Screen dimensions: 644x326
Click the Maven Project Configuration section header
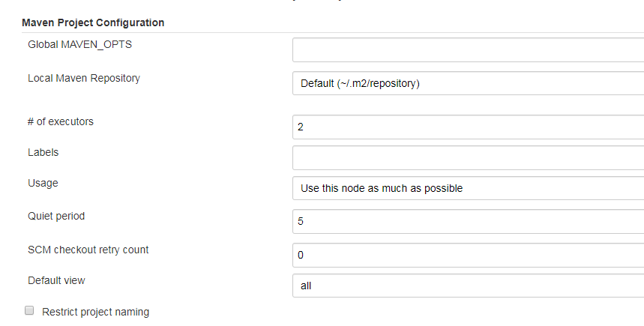click(93, 22)
